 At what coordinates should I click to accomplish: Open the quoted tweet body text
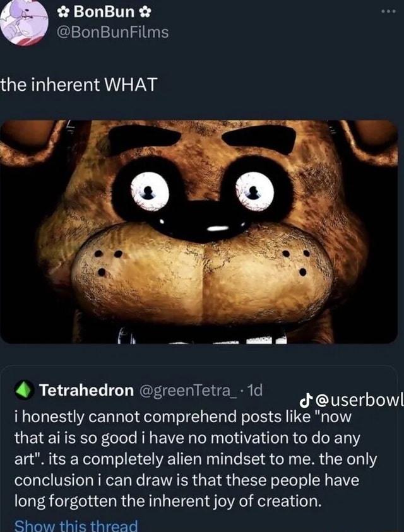pyautogui.click(x=189, y=461)
